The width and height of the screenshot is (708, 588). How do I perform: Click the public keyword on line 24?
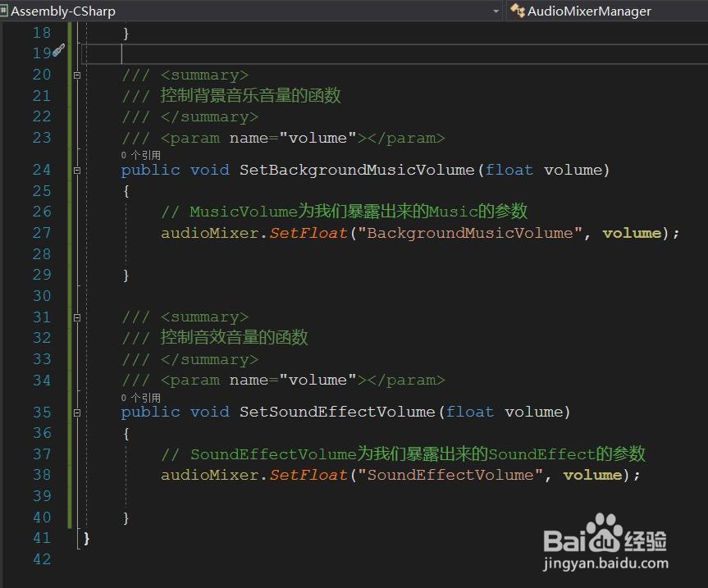[150, 170]
